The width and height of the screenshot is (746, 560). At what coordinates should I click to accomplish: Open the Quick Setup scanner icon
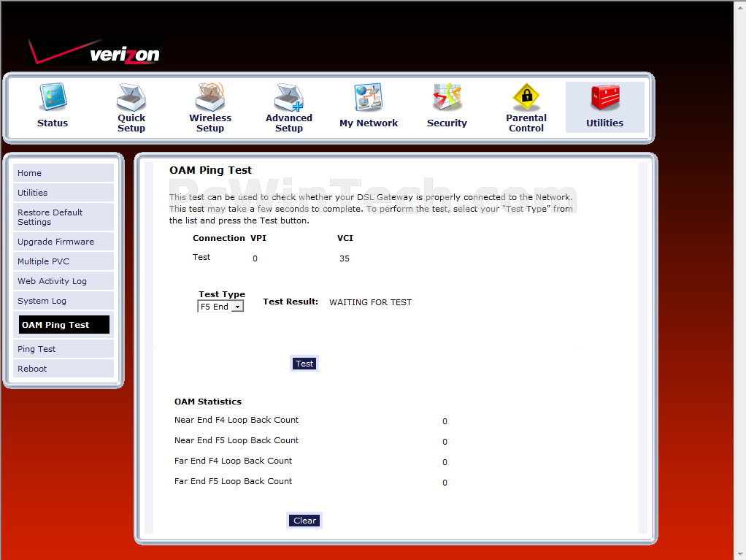pyautogui.click(x=131, y=97)
